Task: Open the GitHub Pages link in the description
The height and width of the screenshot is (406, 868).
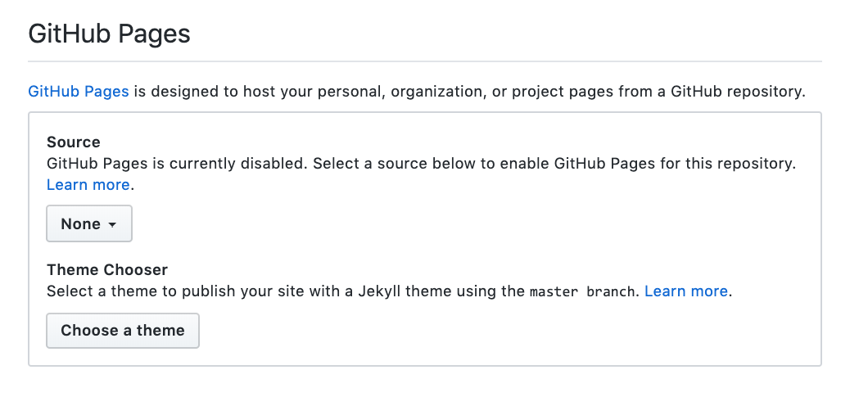Action: [79, 91]
